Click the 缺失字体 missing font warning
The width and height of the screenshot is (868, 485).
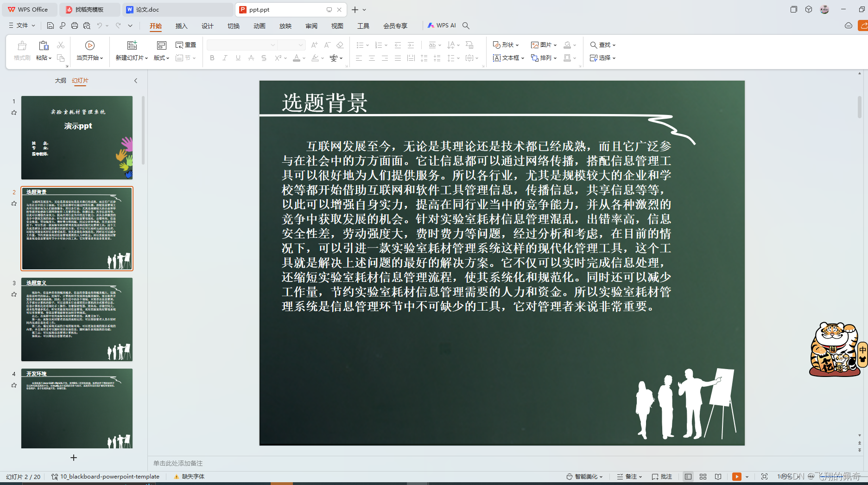point(189,476)
